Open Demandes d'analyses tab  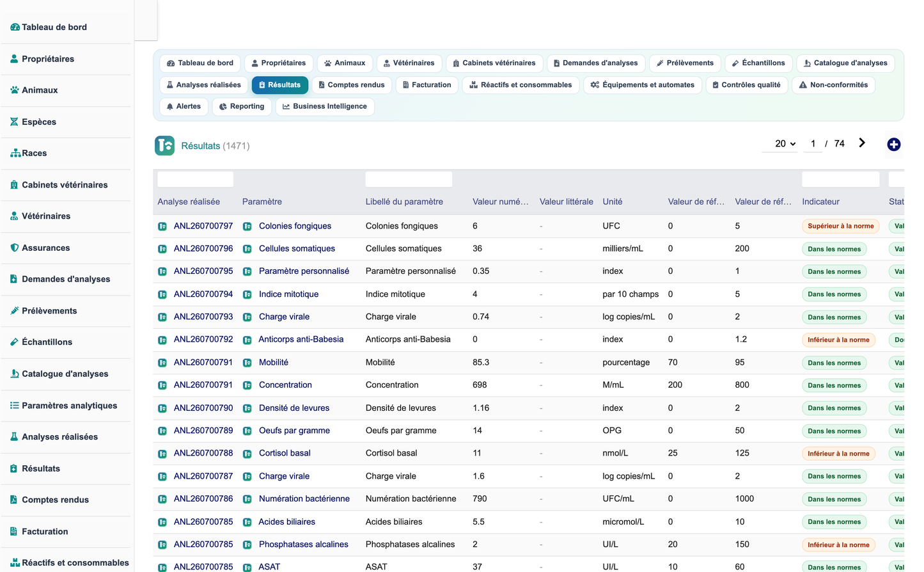coord(596,63)
